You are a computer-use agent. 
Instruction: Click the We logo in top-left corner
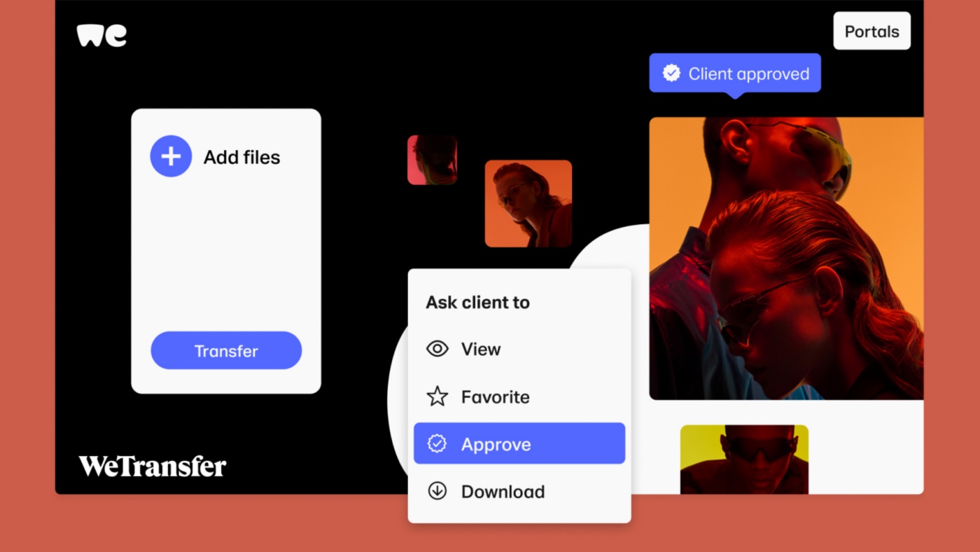point(101,36)
